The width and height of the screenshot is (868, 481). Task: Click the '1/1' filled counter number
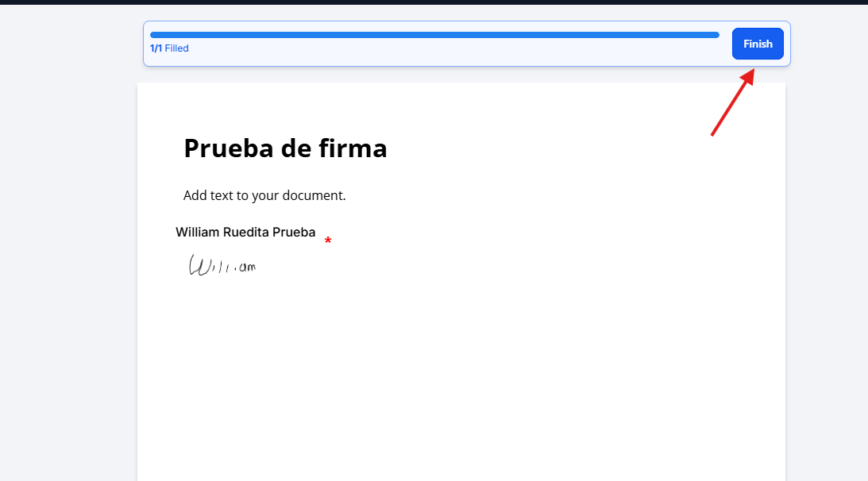coord(156,48)
